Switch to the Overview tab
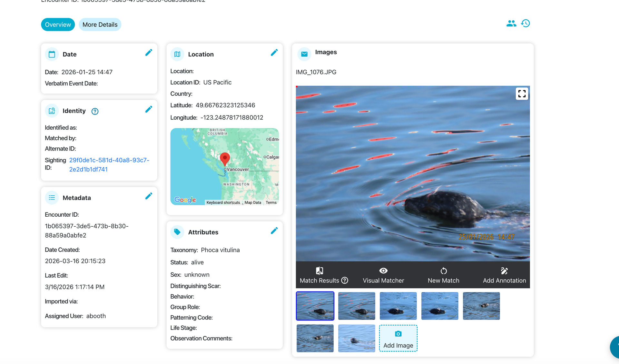Screen dimensions: 619x364 (x=58, y=25)
